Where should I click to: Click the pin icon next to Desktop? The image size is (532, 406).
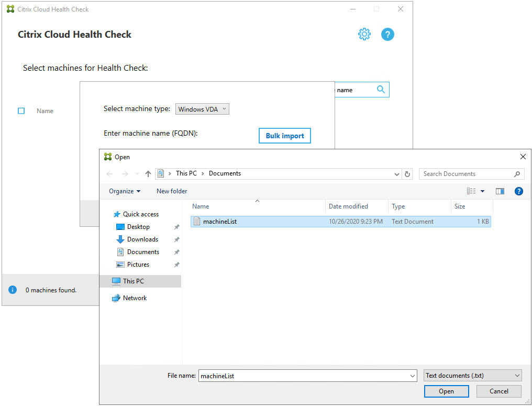click(177, 227)
